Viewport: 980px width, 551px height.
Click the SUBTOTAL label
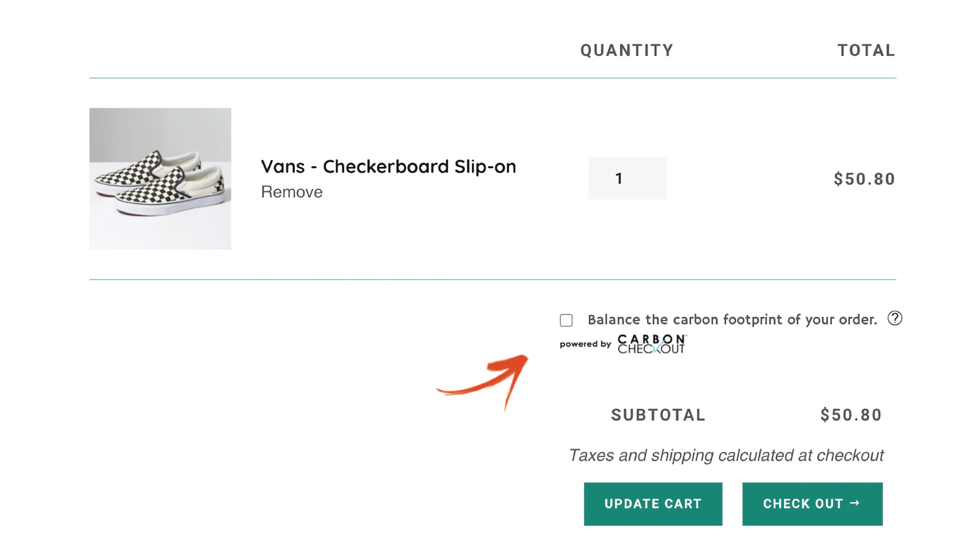pos(658,415)
